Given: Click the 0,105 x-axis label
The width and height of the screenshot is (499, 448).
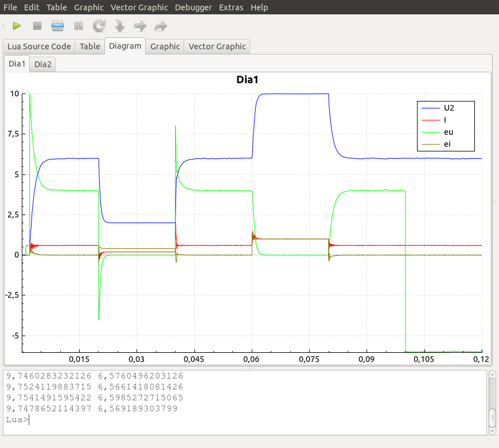Looking at the screenshot, I should click(424, 359).
